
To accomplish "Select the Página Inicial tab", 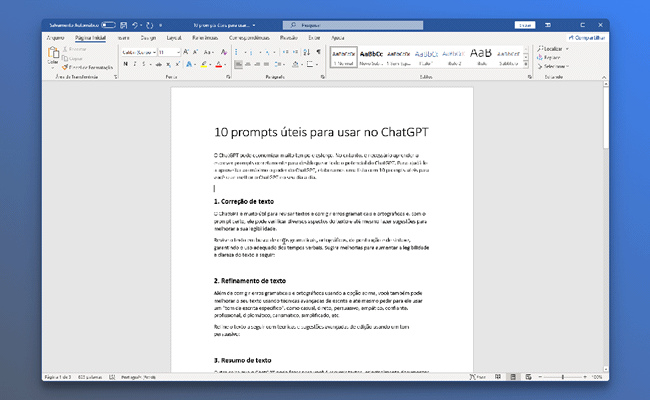I will click(90, 38).
